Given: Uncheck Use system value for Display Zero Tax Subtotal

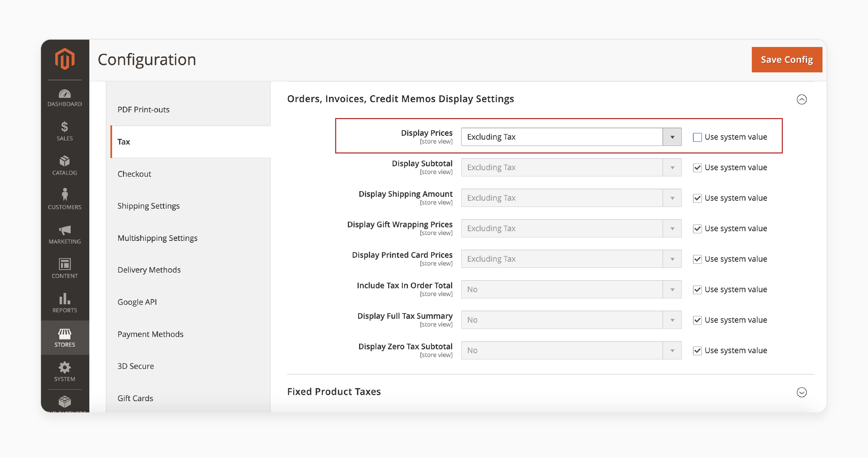Looking at the screenshot, I should [x=697, y=351].
